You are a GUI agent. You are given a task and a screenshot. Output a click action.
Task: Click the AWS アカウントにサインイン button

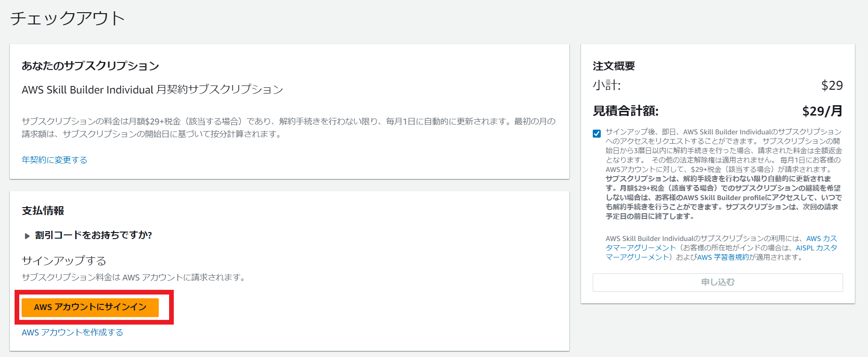[x=90, y=307]
